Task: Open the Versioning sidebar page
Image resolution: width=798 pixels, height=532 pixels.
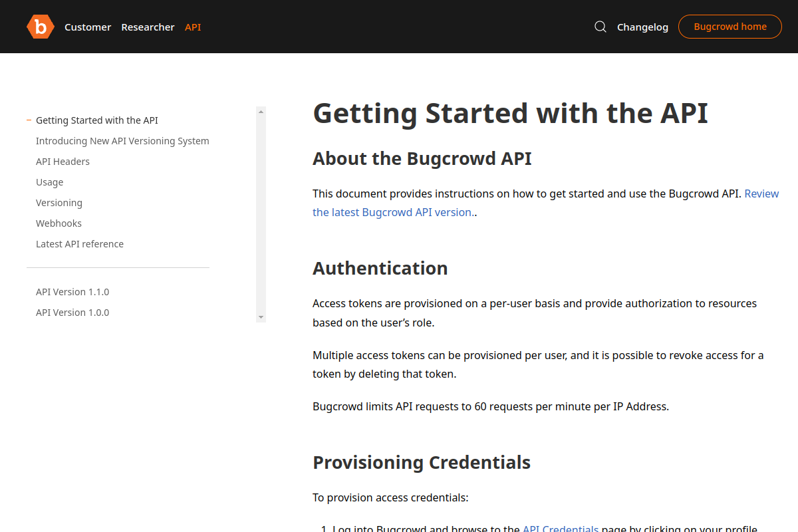Action: point(59,203)
